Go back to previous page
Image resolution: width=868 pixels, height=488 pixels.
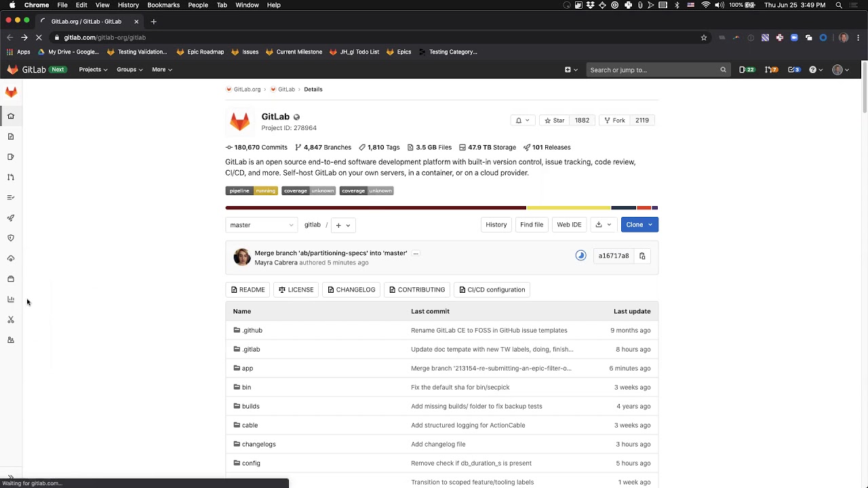9,37
